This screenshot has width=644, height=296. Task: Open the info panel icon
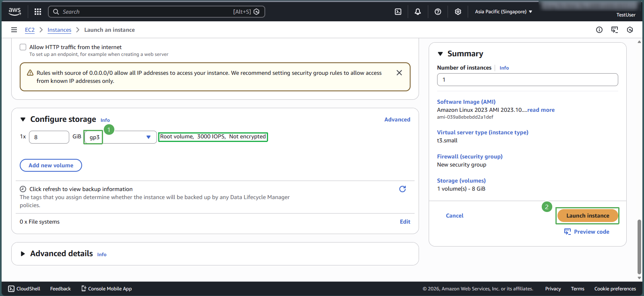click(x=599, y=30)
